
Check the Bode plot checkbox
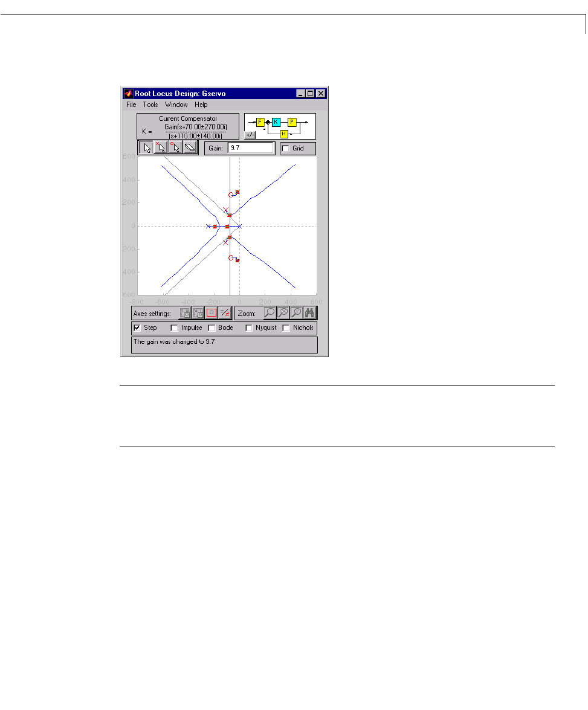point(212,328)
